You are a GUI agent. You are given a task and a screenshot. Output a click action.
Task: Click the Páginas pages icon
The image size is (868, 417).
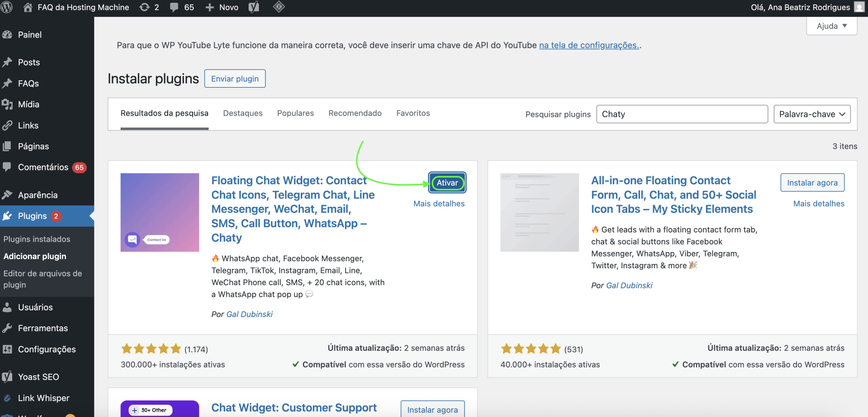point(7,146)
